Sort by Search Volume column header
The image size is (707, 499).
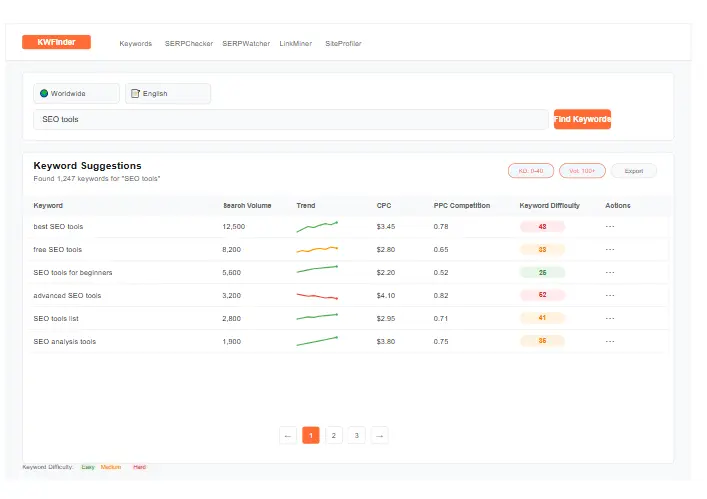[248, 206]
